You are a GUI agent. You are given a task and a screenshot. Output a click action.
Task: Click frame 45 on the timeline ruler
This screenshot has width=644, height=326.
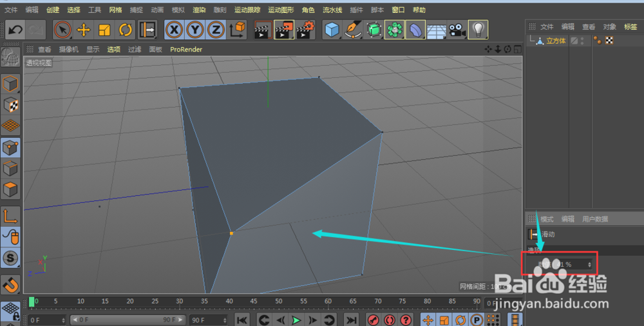point(254,302)
